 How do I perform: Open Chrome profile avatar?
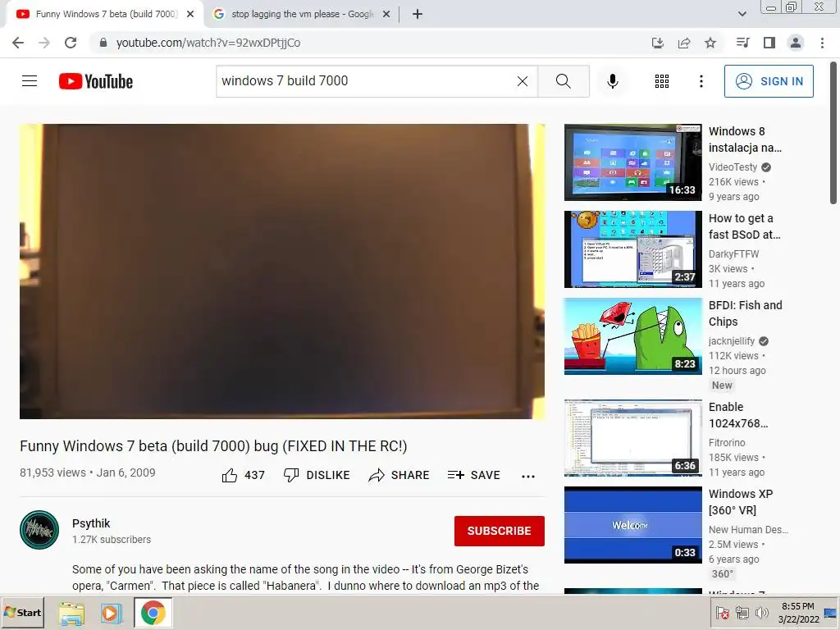796,43
